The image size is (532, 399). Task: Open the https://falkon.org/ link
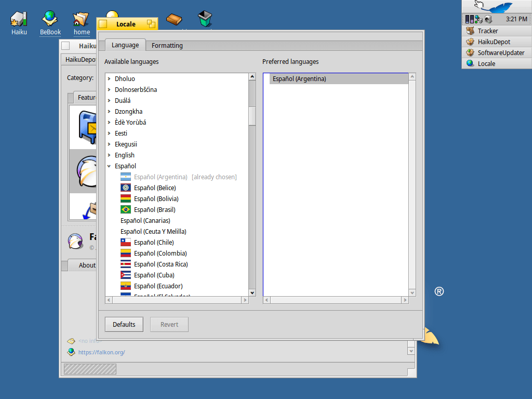tap(101, 352)
